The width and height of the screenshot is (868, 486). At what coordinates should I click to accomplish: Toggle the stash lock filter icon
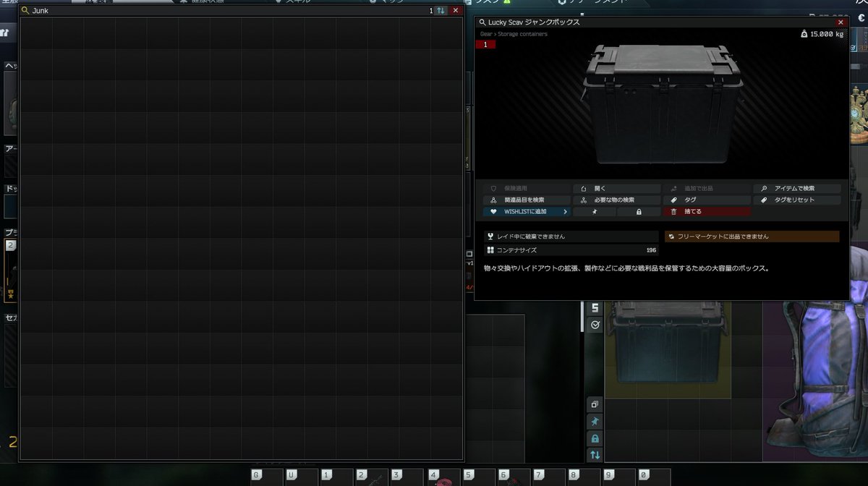[x=595, y=439]
